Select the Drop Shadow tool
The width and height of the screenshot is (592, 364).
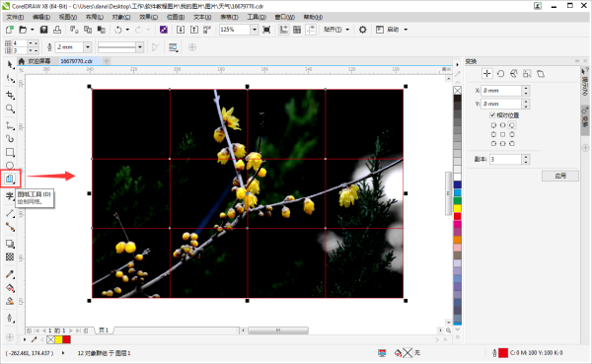[10, 244]
